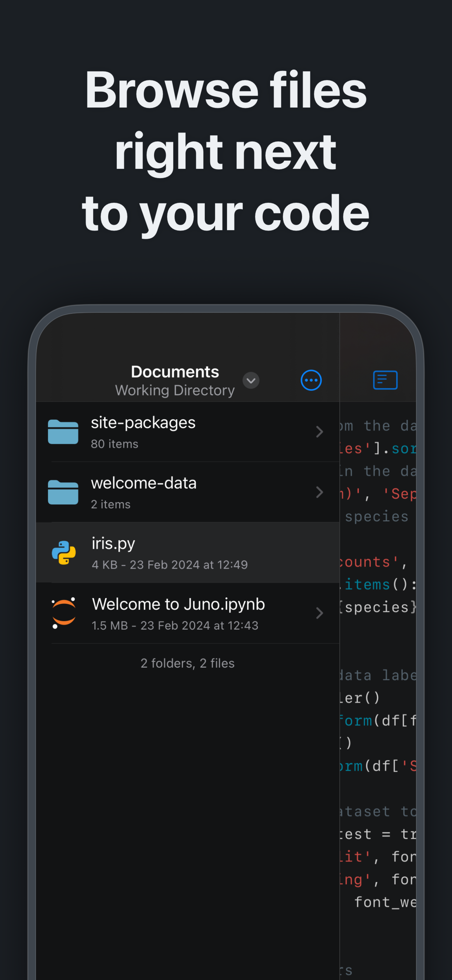Open the site-packages folder name
The width and height of the screenshot is (452, 980).
(x=143, y=423)
